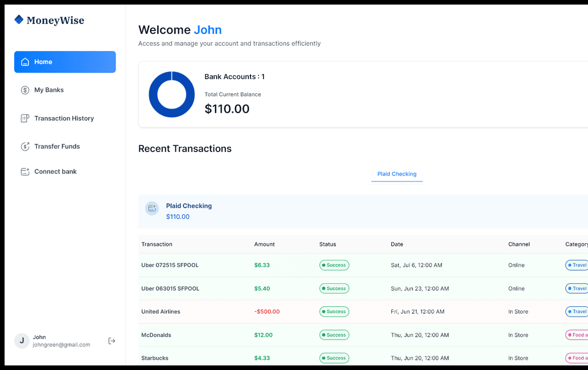Click the logout arrow icon

pyautogui.click(x=112, y=341)
